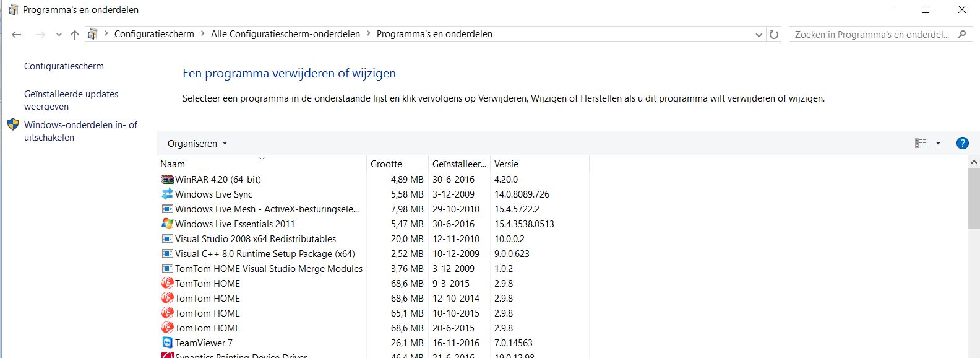Image resolution: width=980 pixels, height=358 pixels.
Task: Click the Control Panel icon in address bar
Action: [x=92, y=34]
